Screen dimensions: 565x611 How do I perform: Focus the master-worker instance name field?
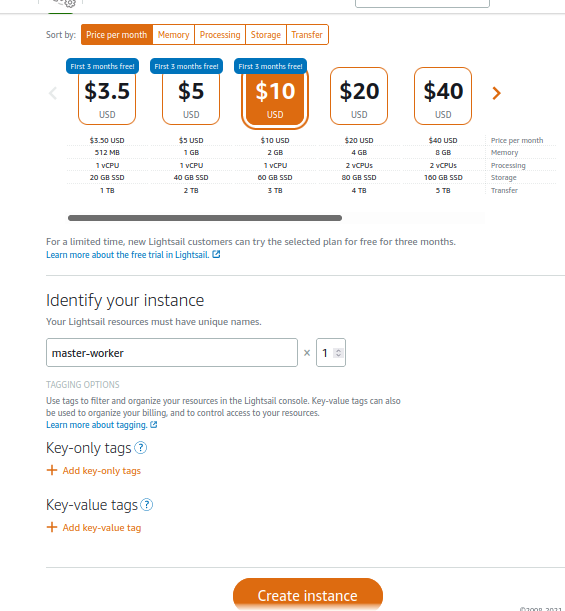click(172, 353)
